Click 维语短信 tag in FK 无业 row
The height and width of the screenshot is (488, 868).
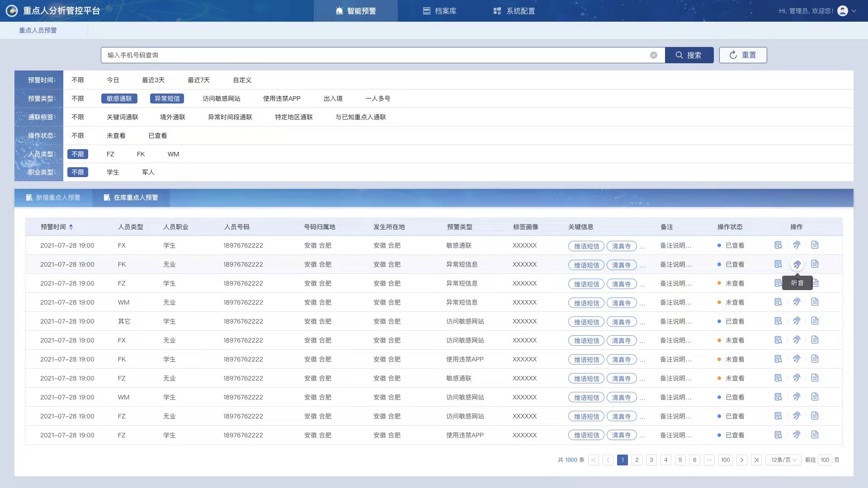coord(586,265)
